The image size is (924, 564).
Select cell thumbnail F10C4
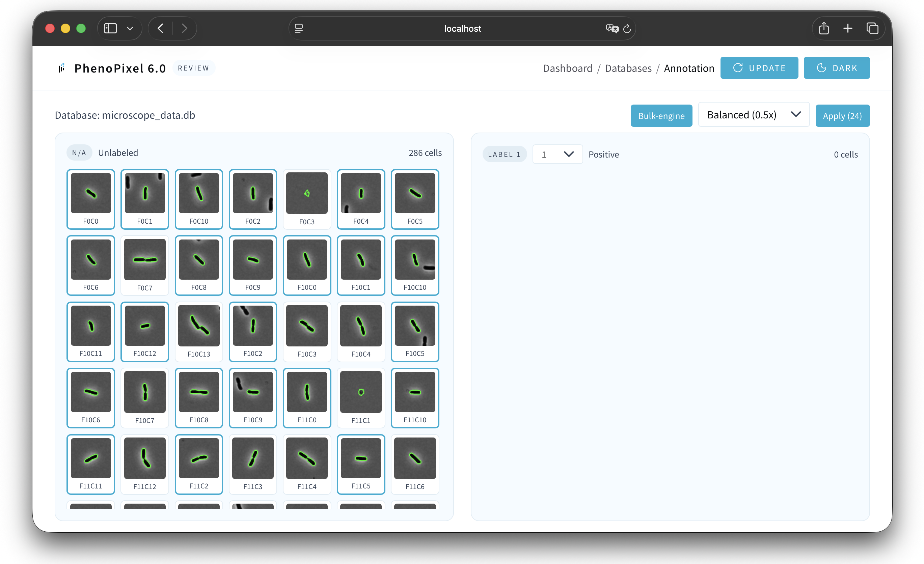click(x=361, y=325)
